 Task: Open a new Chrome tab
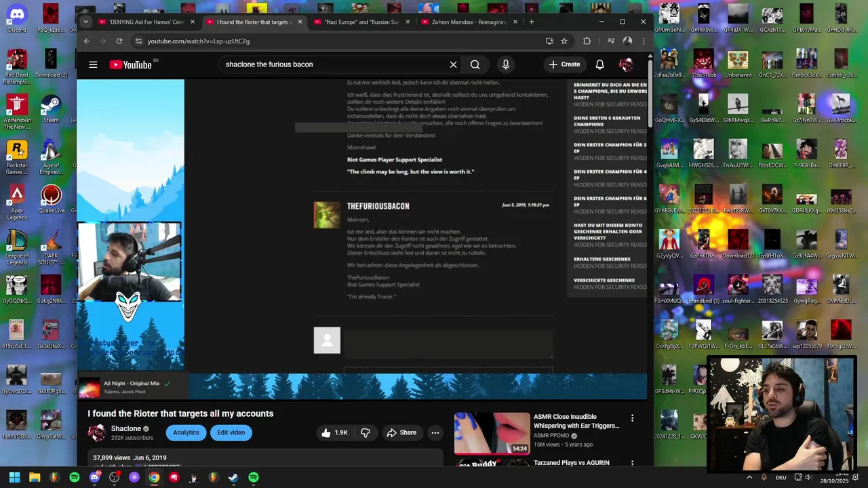tap(531, 22)
